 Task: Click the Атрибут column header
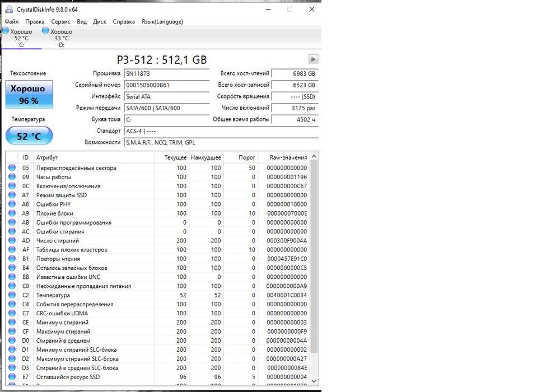pos(94,157)
